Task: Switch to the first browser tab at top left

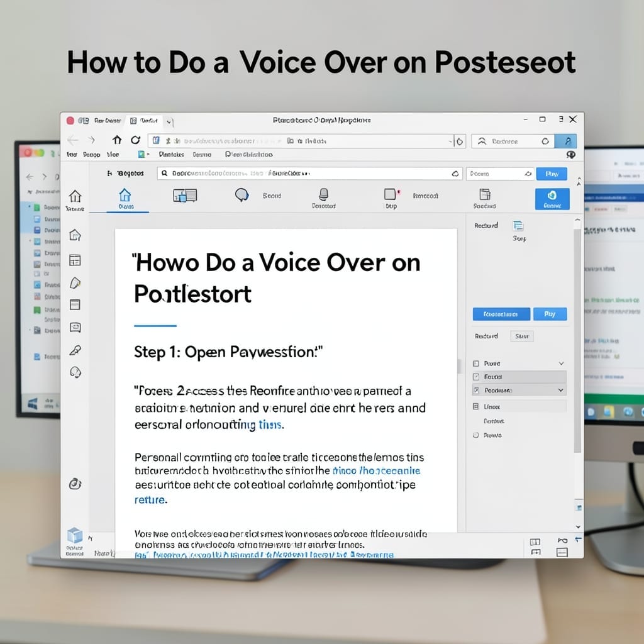Action: tap(100, 121)
